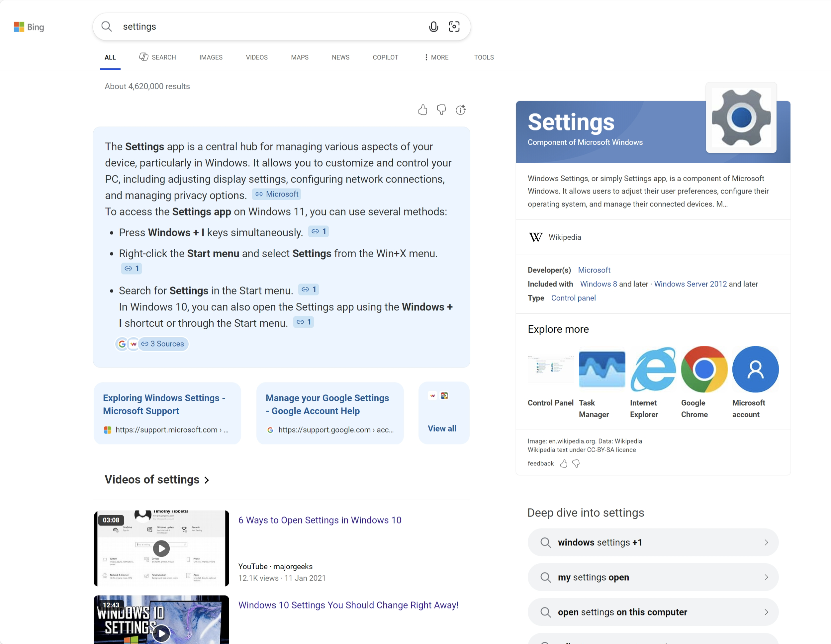
Task: Click the Bing logo
Action: pos(29,27)
